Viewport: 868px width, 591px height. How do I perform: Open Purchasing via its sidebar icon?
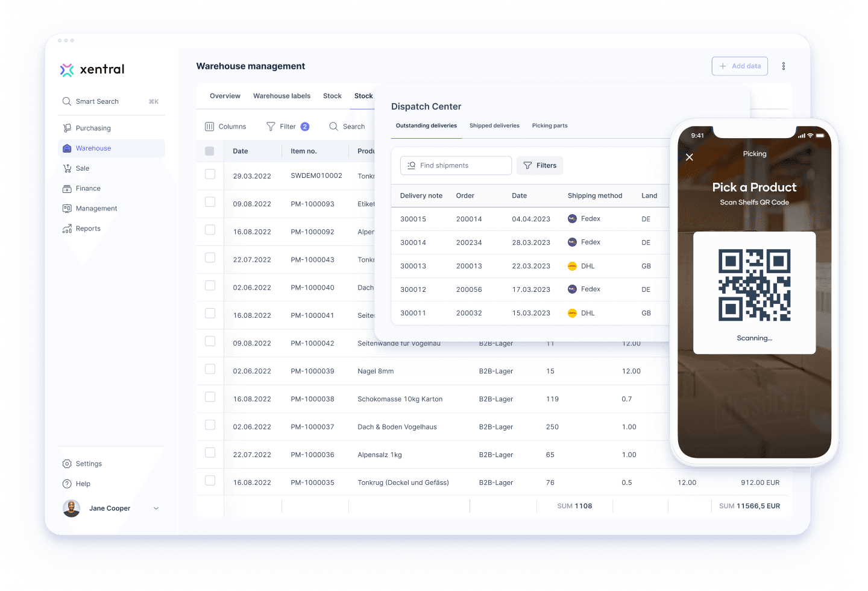(67, 128)
